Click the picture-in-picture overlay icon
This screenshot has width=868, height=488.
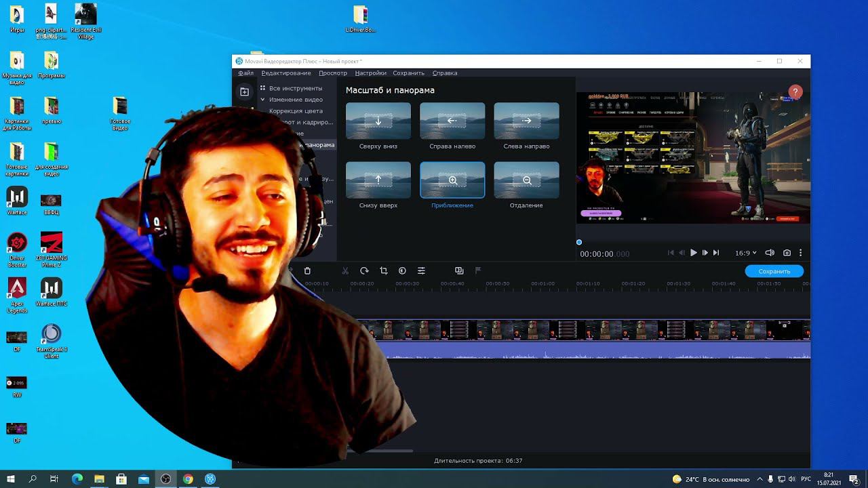coord(459,270)
